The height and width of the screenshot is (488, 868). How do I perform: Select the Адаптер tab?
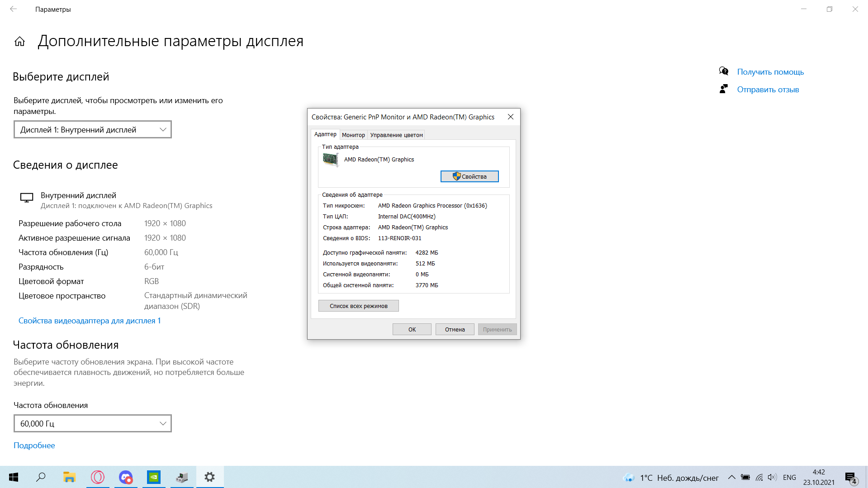tap(325, 134)
